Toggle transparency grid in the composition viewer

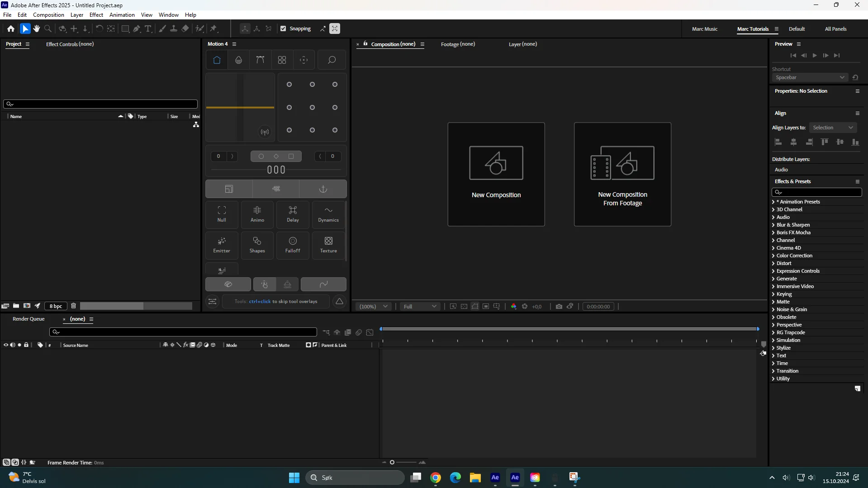click(x=464, y=306)
